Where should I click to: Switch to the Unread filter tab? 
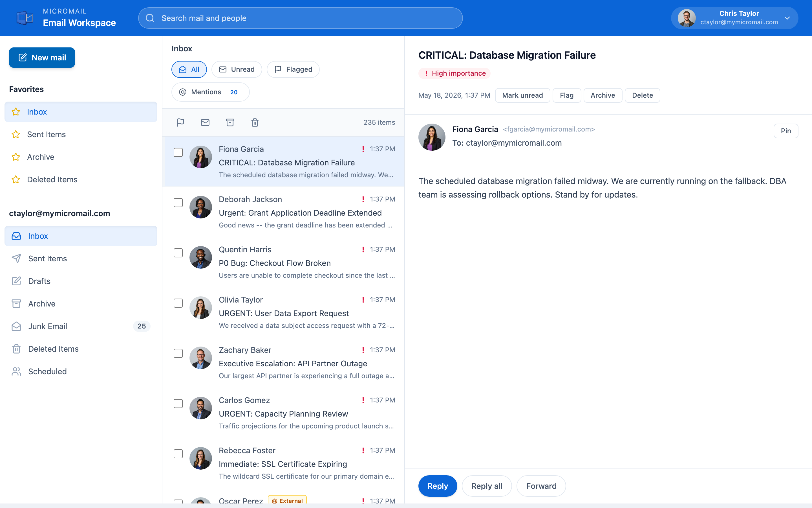pos(237,69)
